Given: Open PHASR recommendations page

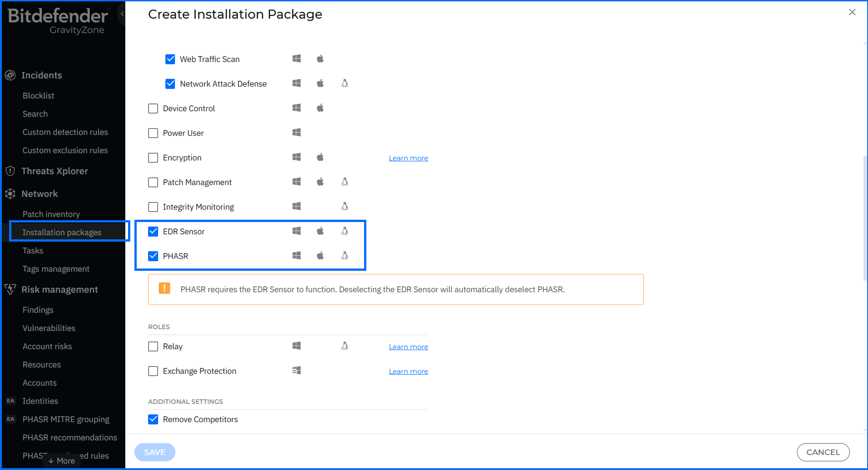Looking at the screenshot, I should (70, 438).
